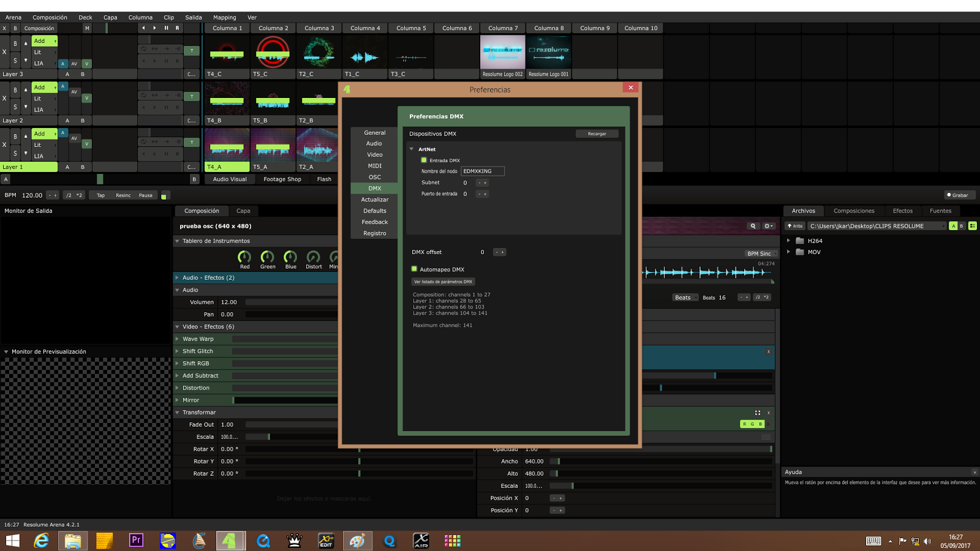
Task: Collapse the ArtNet section
Action: point(412,149)
